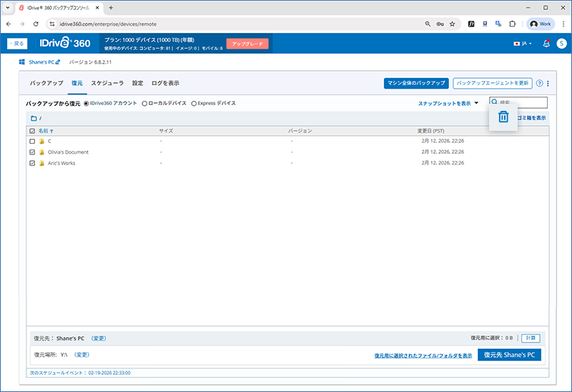
Task: Open the three-dot options menu beside help
Action: click(548, 83)
